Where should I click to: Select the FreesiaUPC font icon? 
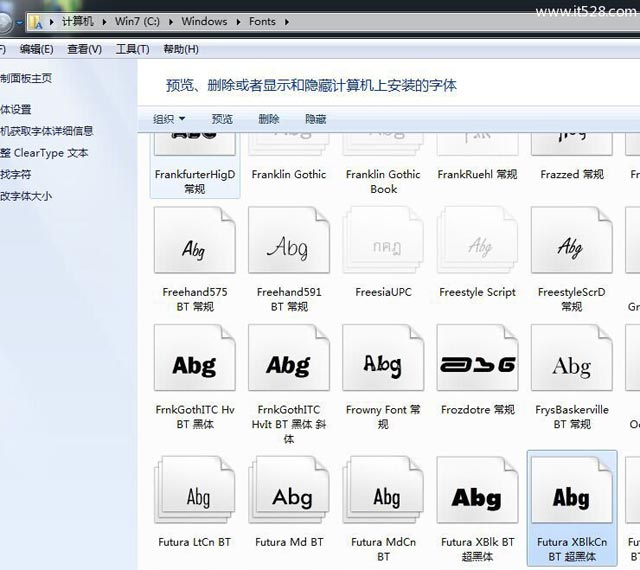click(383, 240)
